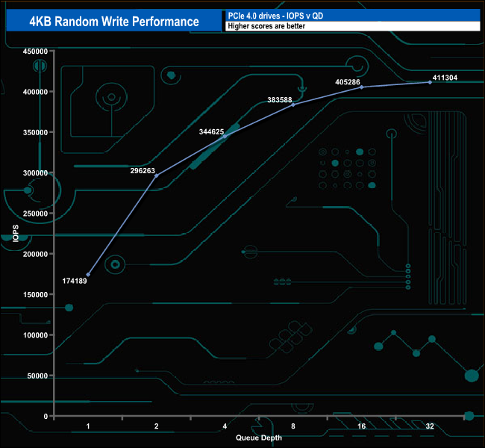Click the 450000 y-axis label
Image resolution: width=485 pixels, height=448 pixels.
[35, 52]
